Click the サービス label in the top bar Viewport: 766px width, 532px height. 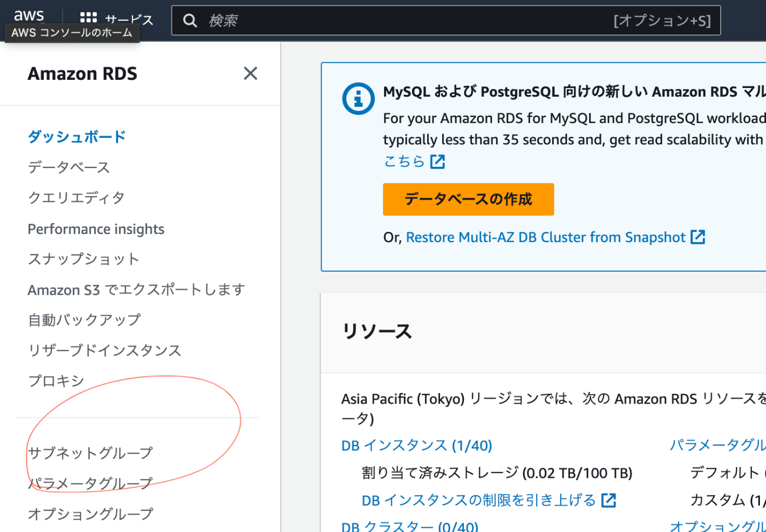pos(129,20)
